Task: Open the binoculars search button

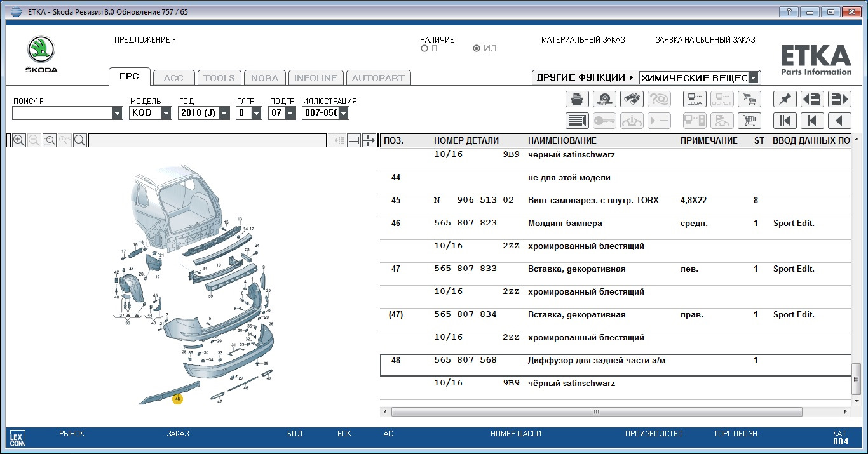Action: click(632, 99)
